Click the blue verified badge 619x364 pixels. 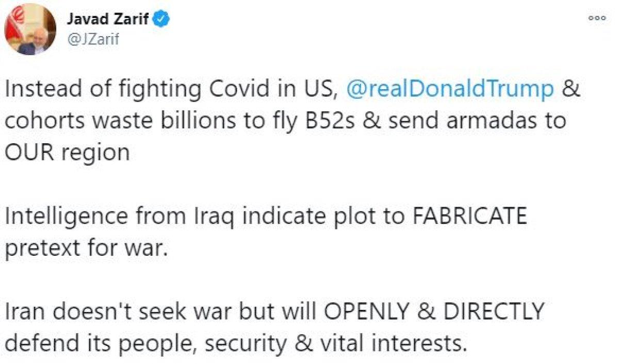click(x=164, y=20)
